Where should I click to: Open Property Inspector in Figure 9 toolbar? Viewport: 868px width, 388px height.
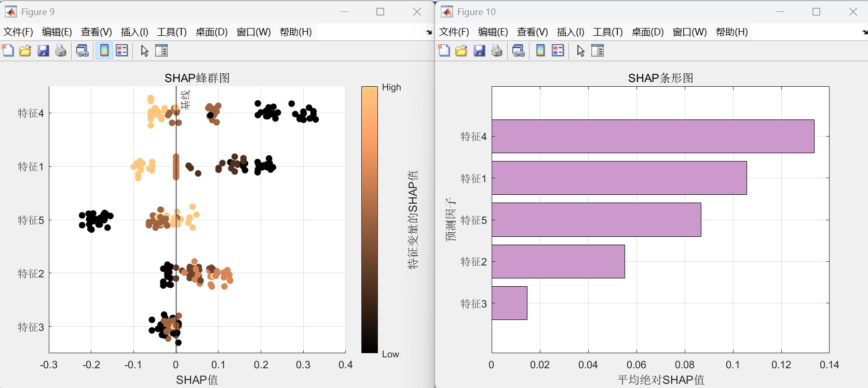[161, 50]
